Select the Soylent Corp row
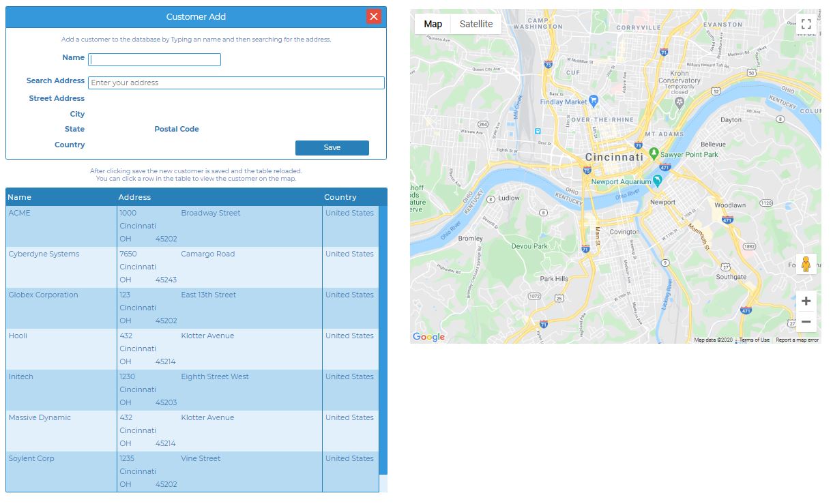 click(192, 471)
